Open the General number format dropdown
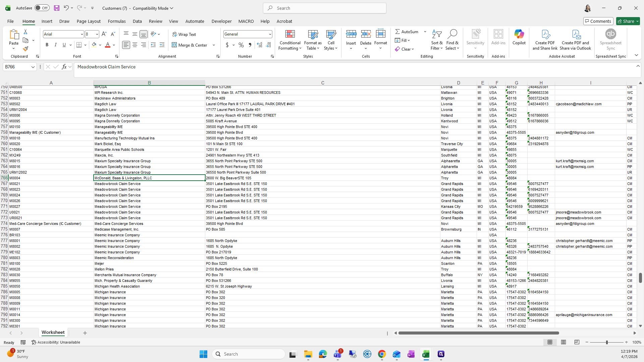This screenshot has width=644, height=362. pyautogui.click(x=270, y=34)
